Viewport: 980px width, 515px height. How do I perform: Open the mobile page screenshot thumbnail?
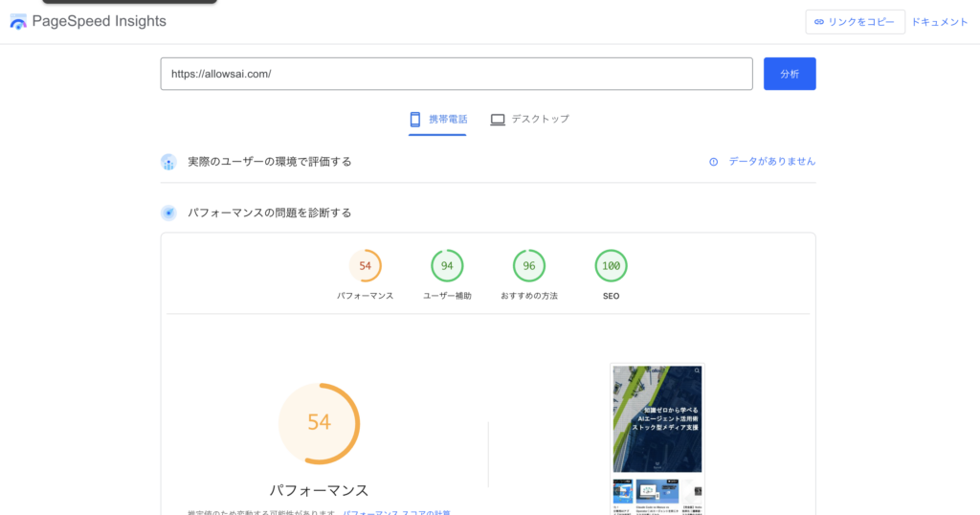[657, 436]
